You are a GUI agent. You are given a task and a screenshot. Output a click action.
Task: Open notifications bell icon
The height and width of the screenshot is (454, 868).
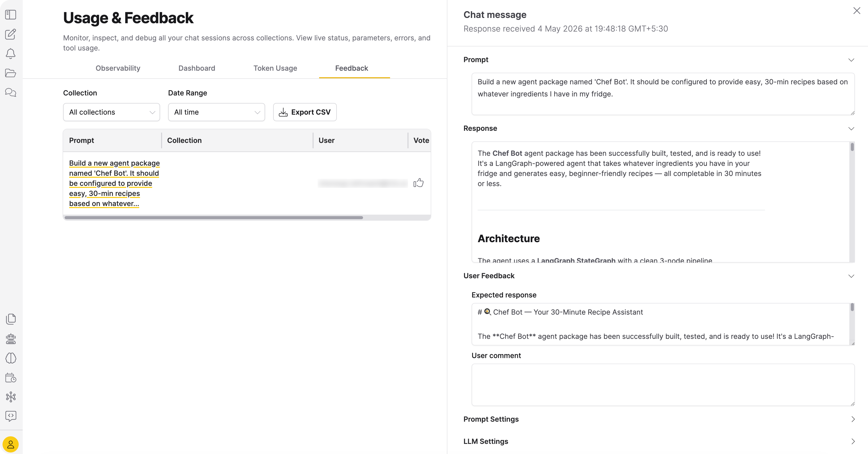coord(11,54)
